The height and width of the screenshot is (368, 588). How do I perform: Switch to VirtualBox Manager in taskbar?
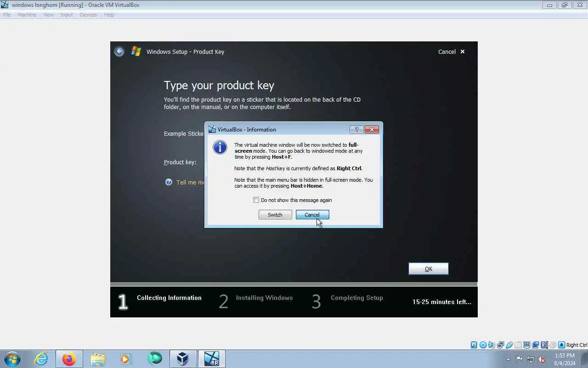click(183, 359)
